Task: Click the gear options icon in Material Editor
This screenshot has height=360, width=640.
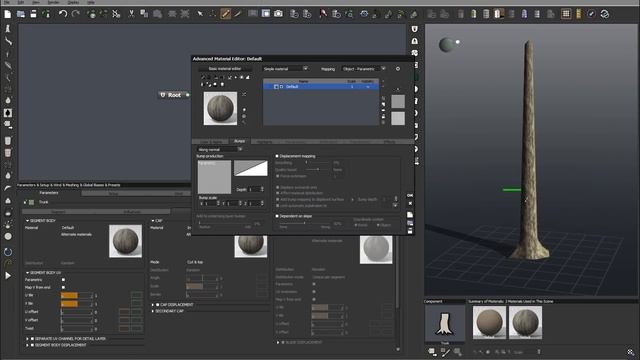Action: tap(398, 69)
